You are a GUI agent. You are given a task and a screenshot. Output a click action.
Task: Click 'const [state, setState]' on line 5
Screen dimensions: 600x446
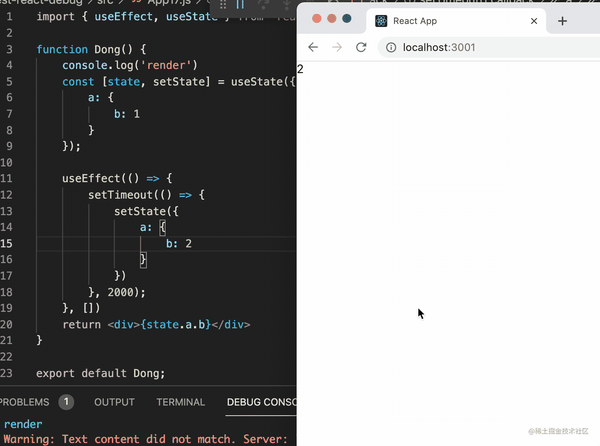136,81
